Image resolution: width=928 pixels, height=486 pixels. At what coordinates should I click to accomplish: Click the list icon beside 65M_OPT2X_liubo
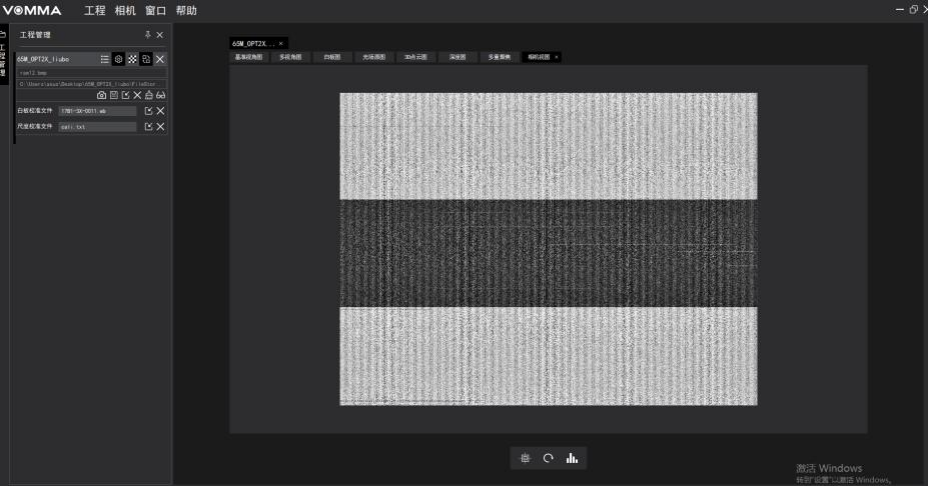105,60
